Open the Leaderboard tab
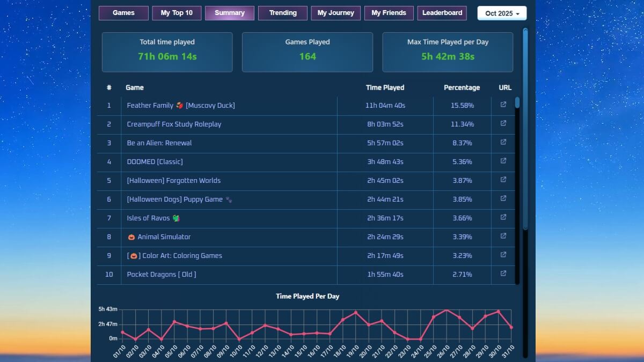Viewport: 644px width, 362px height. pos(442,13)
